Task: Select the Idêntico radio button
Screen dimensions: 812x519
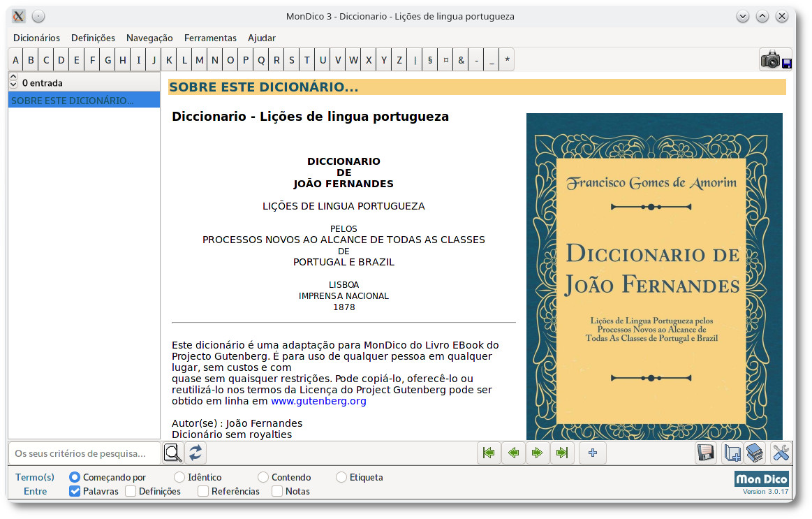Action: [179, 477]
